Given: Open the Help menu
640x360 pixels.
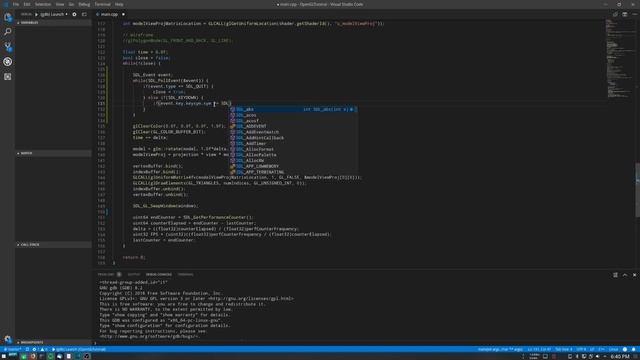Looking at the screenshot, I should 119,4.
